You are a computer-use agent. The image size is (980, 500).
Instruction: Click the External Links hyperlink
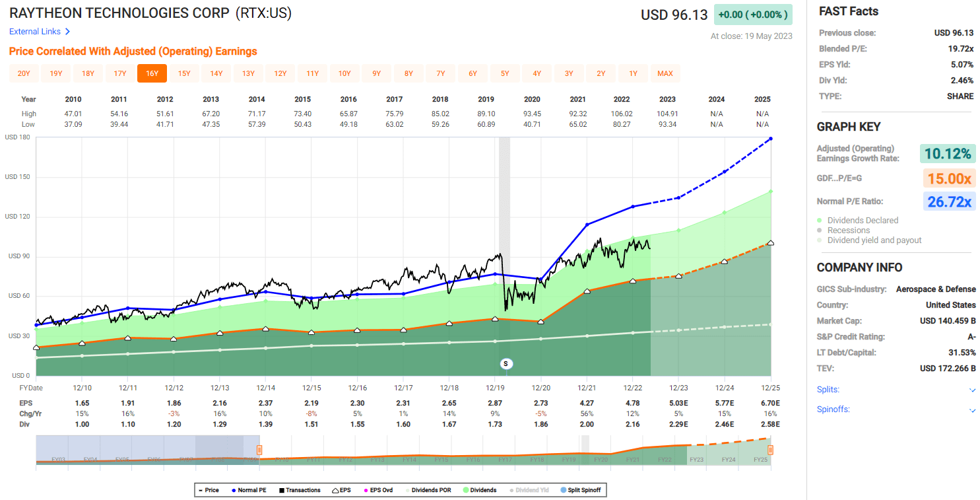click(x=33, y=31)
